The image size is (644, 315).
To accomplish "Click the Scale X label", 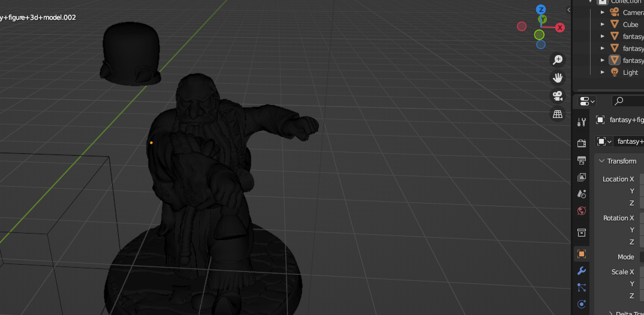I will click(622, 272).
